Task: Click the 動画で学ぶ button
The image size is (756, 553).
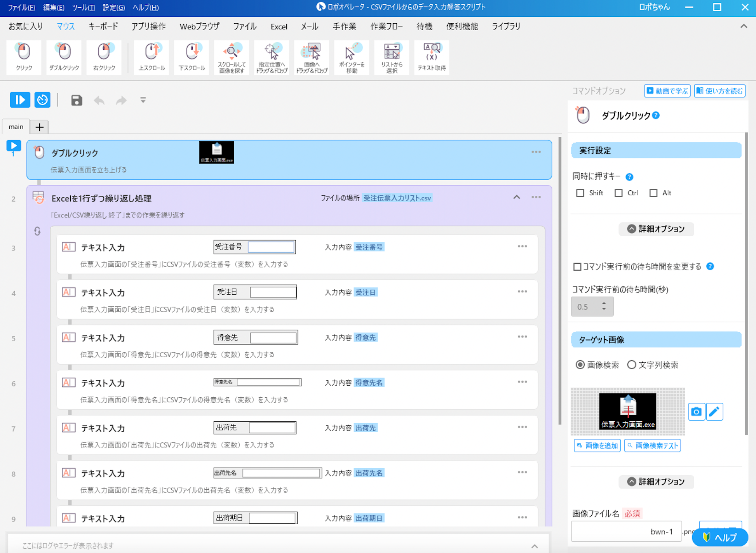Action: pos(667,91)
